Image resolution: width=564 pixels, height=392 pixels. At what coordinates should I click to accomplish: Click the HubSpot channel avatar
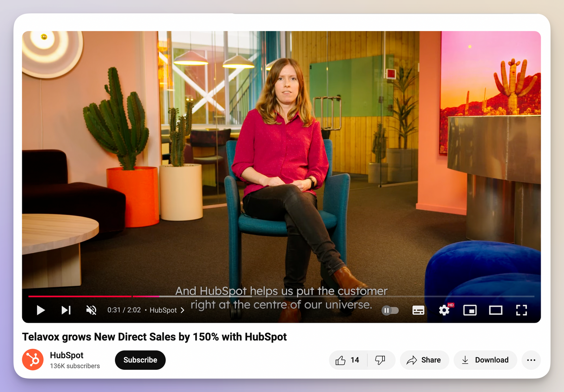(x=33, y=360)
